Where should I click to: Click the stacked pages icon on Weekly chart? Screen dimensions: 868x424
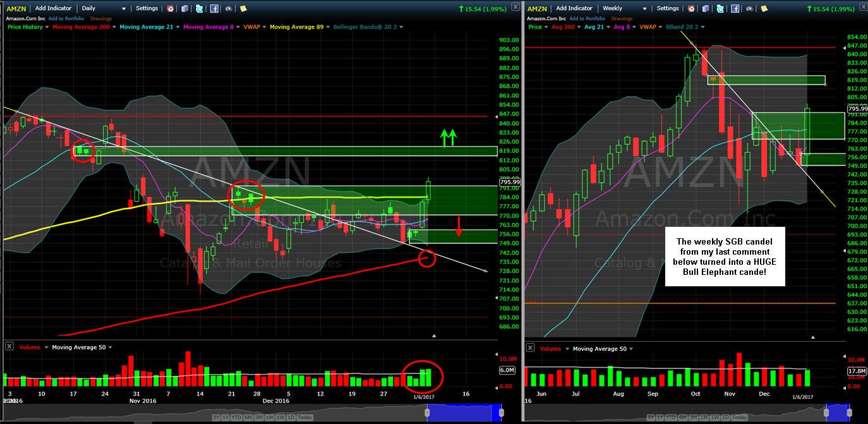[705, 9]
